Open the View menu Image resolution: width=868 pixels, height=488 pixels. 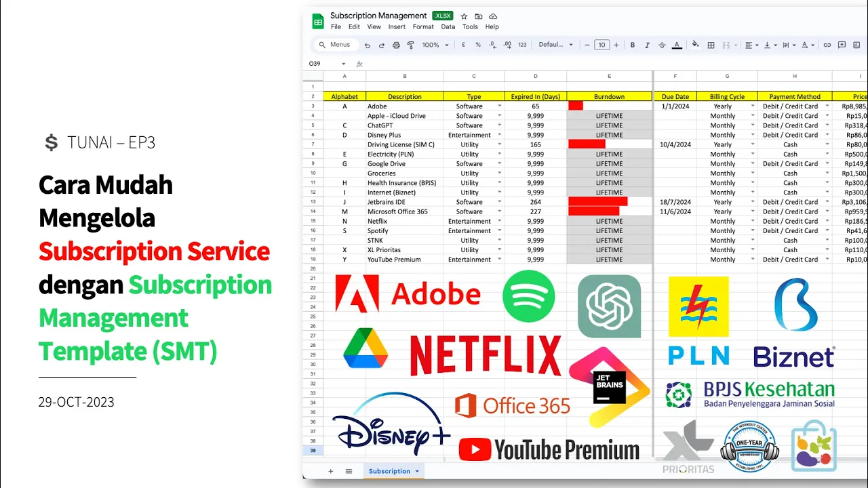click(374, 27)
